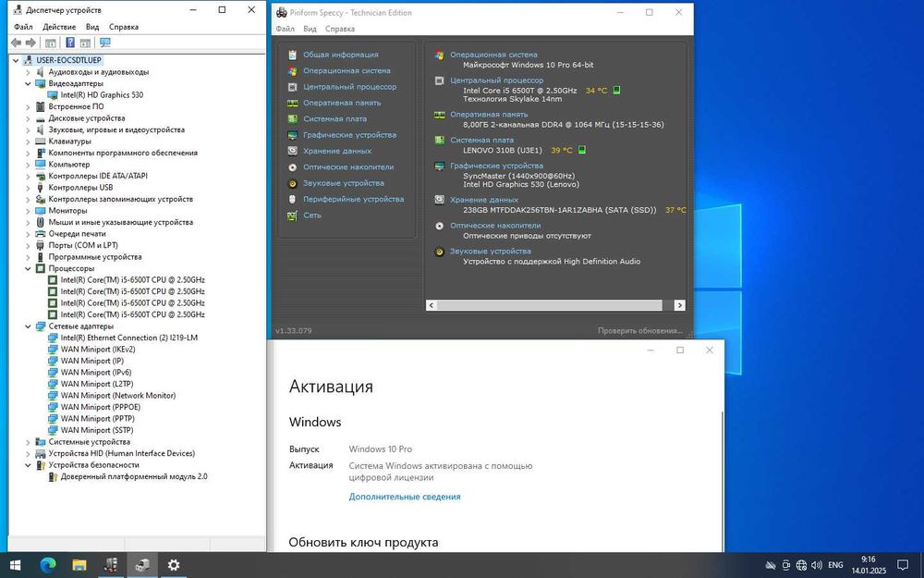Click the Speccy horizontal scrollbar thumb
This screenshot has height=578, width=924.
(x=550, y=305)
